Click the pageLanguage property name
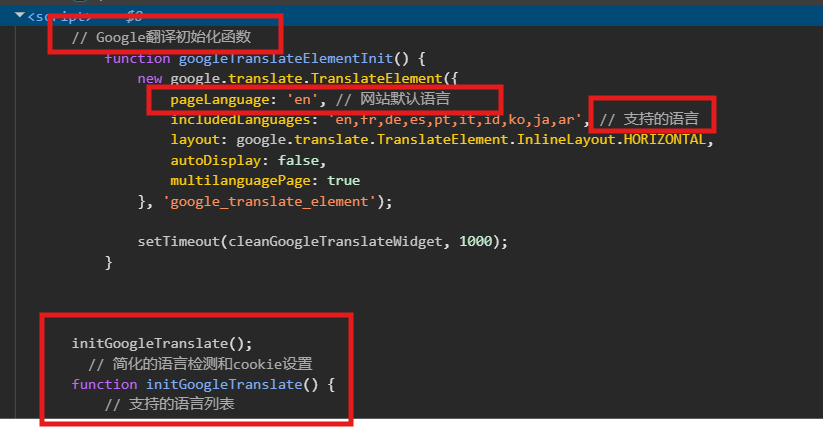Viewport: 823px width, 428px height. 219,99
